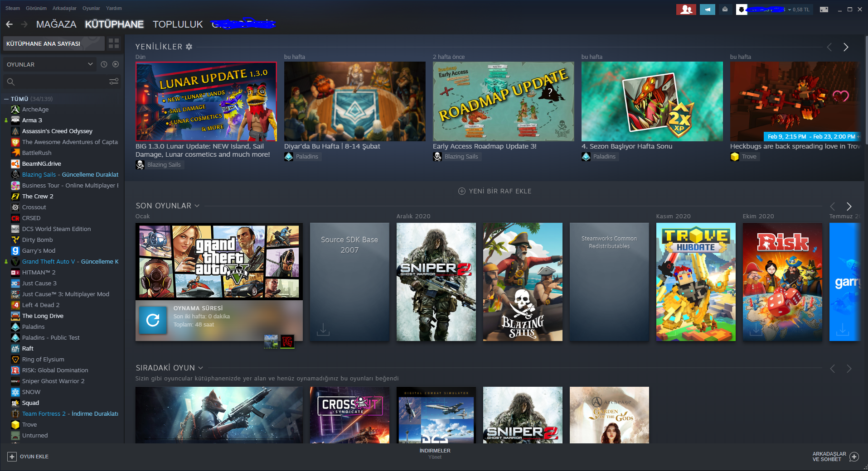Show previous Yenilikler news items arrow
The image size is (868, 471).
click(x=829, y=47)
